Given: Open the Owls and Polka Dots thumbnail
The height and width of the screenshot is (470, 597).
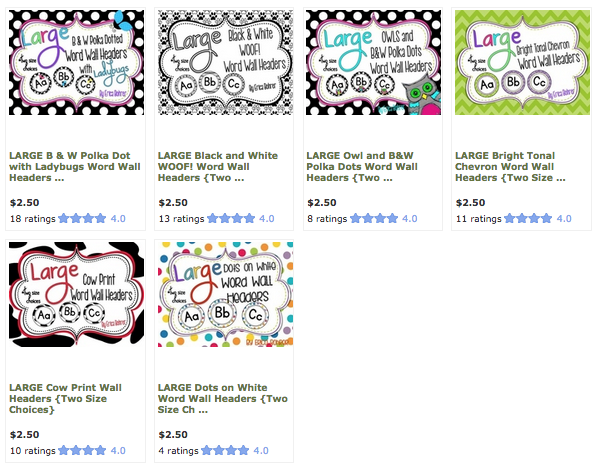Looking at the screenshot, I should tap(374, 62).
